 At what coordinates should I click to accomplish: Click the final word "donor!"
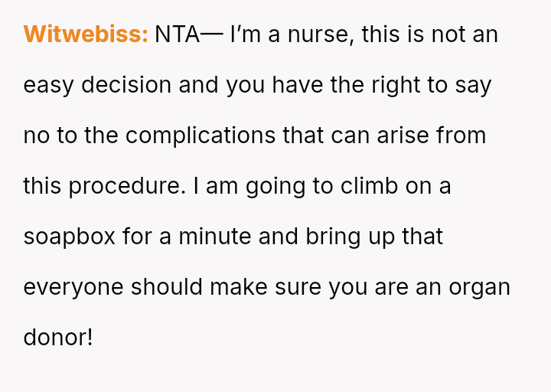click(x=58, y=338)
